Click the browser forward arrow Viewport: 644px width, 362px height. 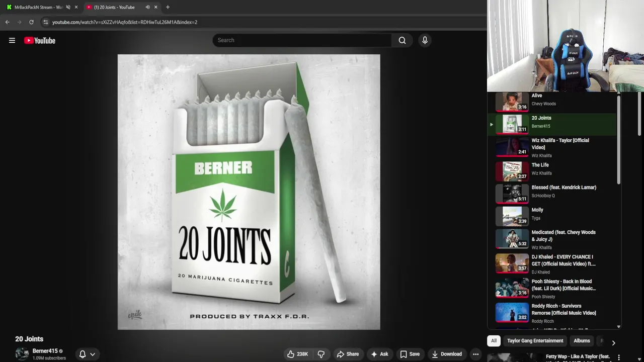[19, 22]
